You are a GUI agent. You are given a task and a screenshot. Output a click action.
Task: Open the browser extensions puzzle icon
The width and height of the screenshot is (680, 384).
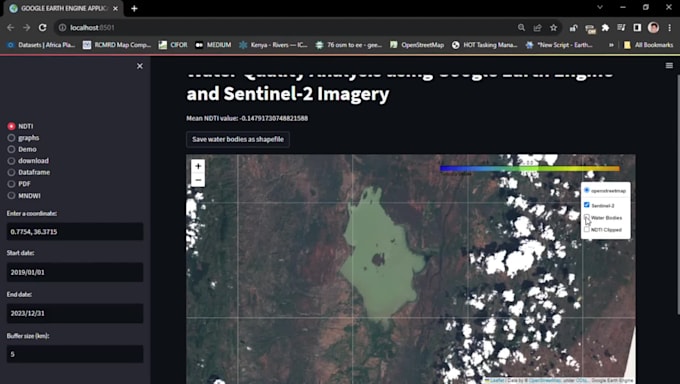click(605, 28)
